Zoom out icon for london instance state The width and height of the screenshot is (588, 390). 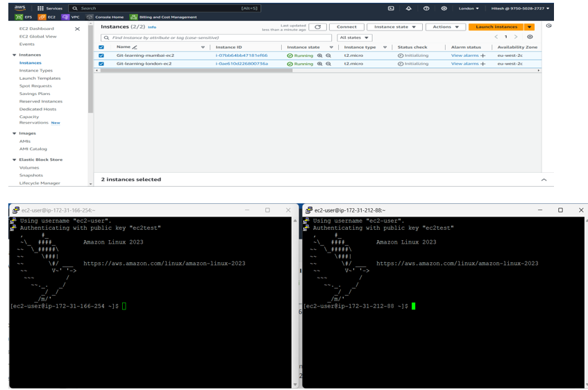click(x=328, y=64)
